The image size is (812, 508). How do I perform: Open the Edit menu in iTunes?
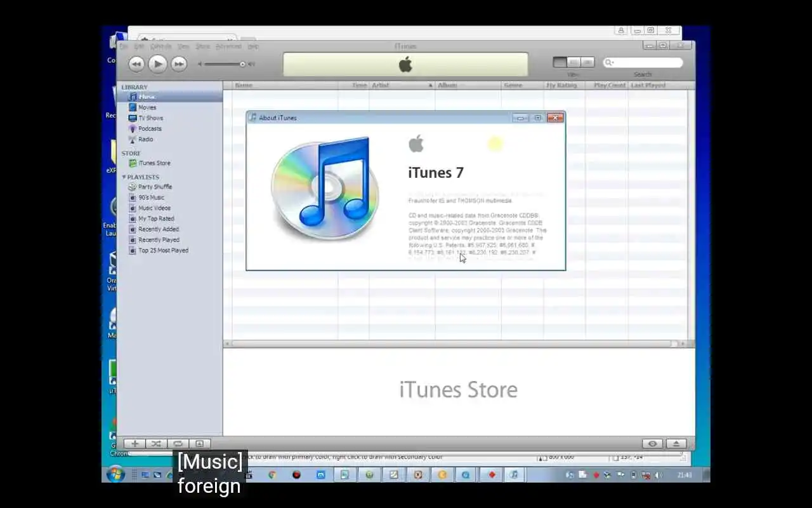tap(139, 46)
